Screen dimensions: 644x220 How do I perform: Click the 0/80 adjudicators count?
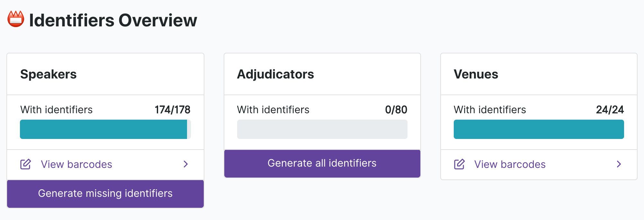tap(396, 110)
